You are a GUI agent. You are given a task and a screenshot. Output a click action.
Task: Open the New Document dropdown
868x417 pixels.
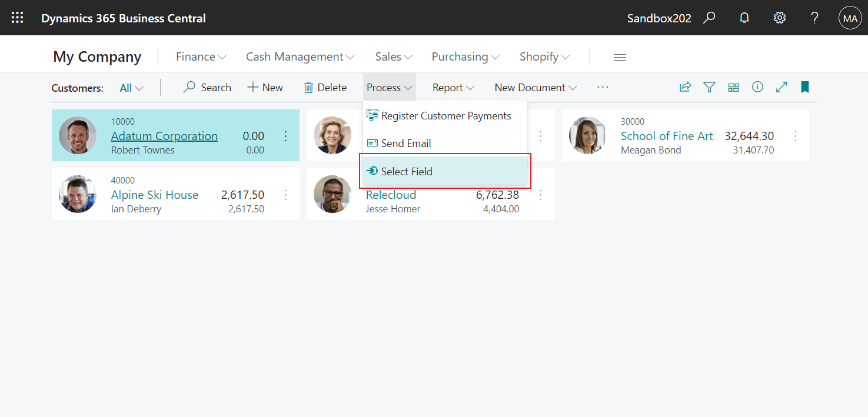[535, 87]
